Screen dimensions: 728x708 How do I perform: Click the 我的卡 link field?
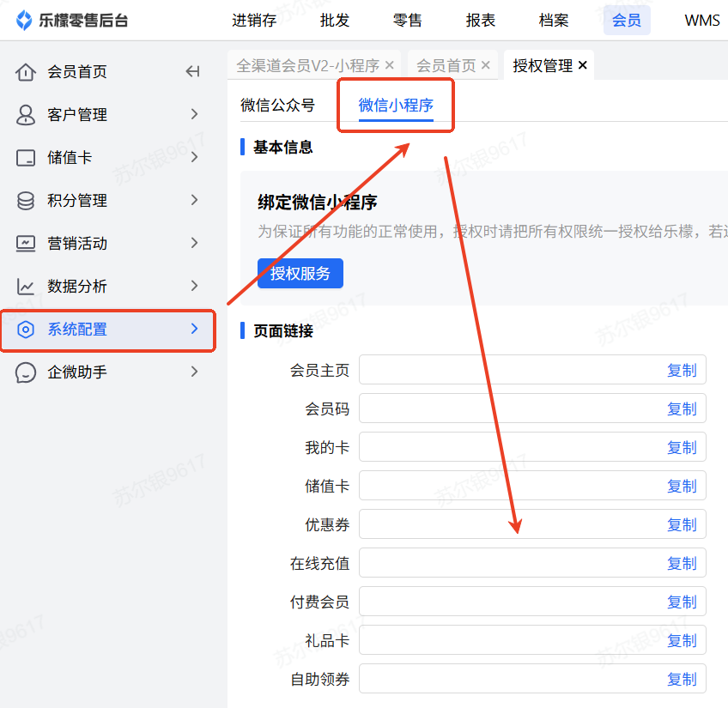point(532,446)
